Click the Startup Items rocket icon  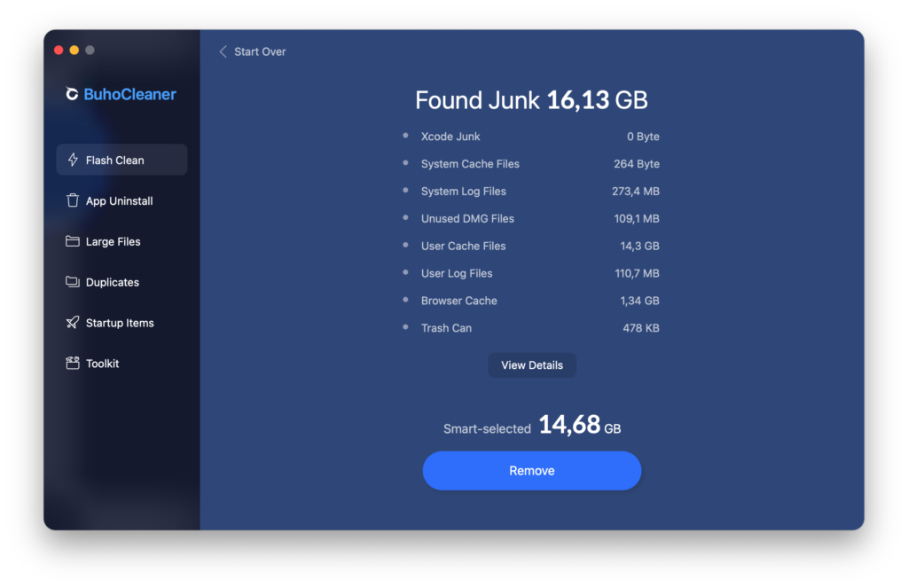73,322
